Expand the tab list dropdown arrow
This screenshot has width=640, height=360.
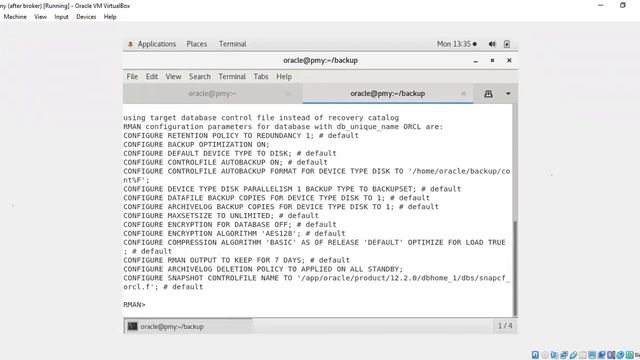click(x=508, y=93)
